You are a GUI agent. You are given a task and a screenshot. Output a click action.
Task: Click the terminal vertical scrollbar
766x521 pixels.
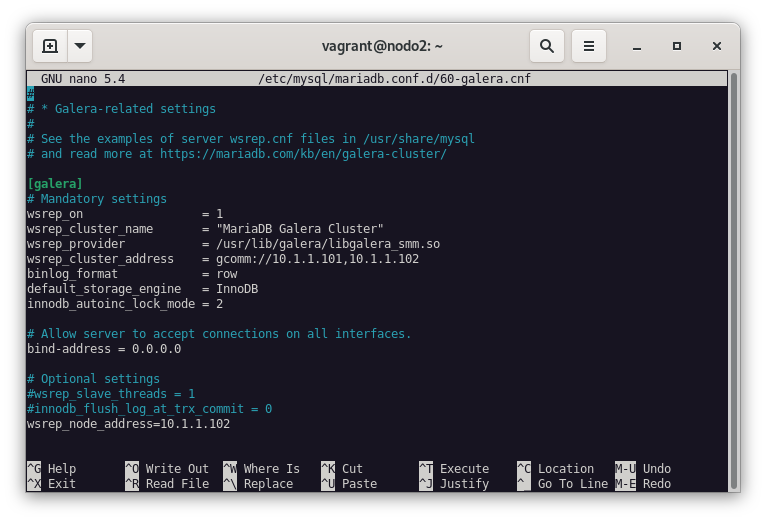tap(734, 280)
